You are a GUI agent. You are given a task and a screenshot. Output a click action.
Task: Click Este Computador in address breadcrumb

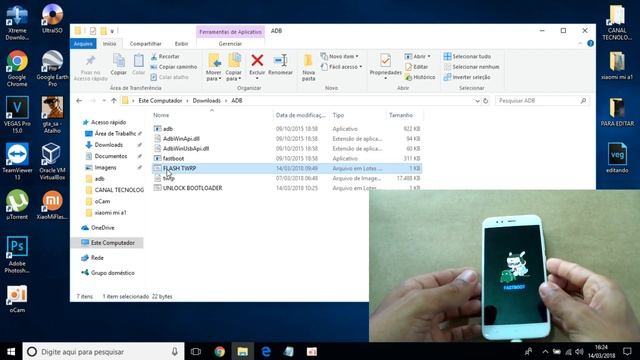pyautogui.click(x=160, y=100)
